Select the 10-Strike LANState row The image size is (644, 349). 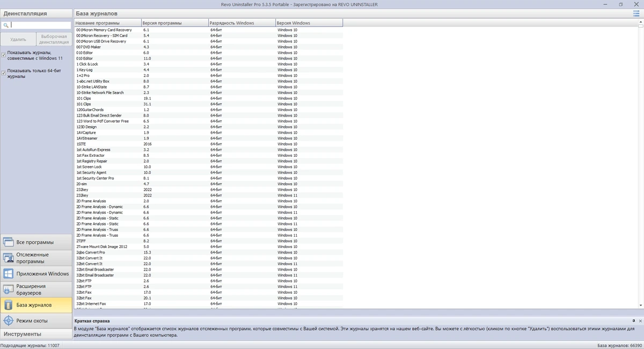[208, 87]
